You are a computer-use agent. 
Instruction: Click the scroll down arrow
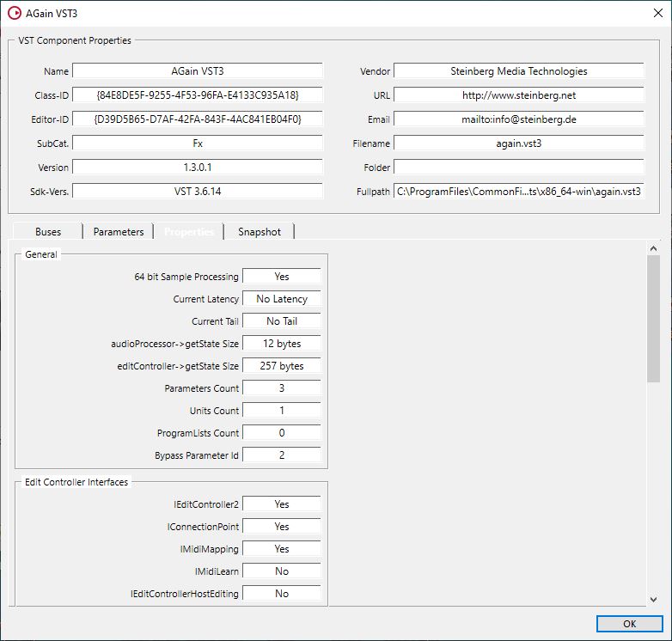(653, 600)
